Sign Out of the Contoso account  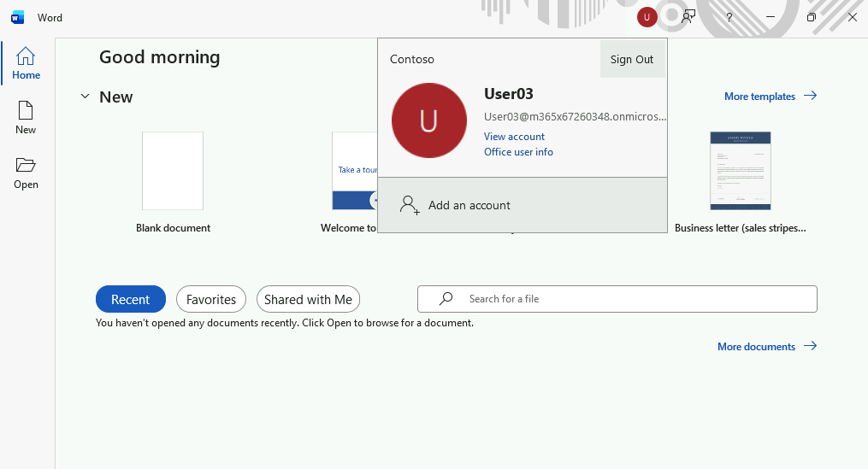pyautogui.click(x=632, y=59)
